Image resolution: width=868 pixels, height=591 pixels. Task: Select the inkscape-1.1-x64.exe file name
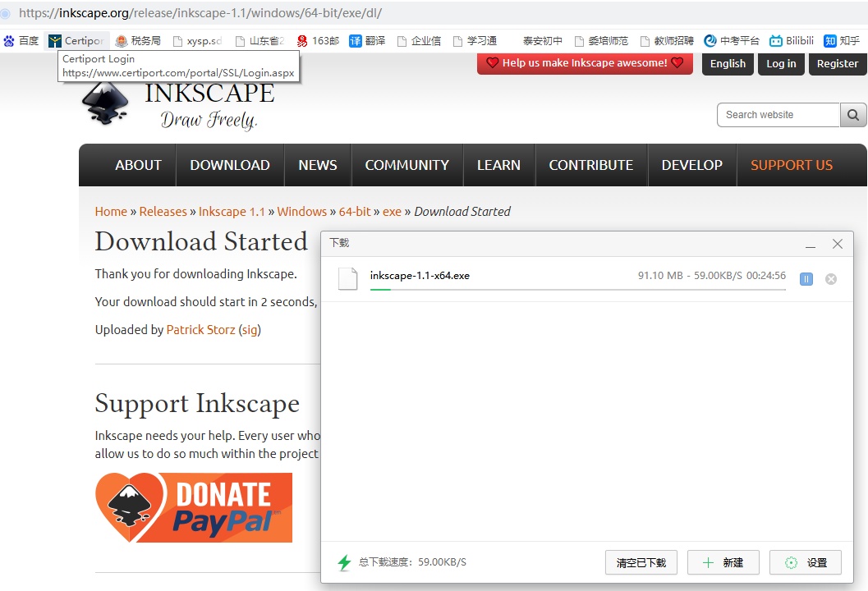420,276
